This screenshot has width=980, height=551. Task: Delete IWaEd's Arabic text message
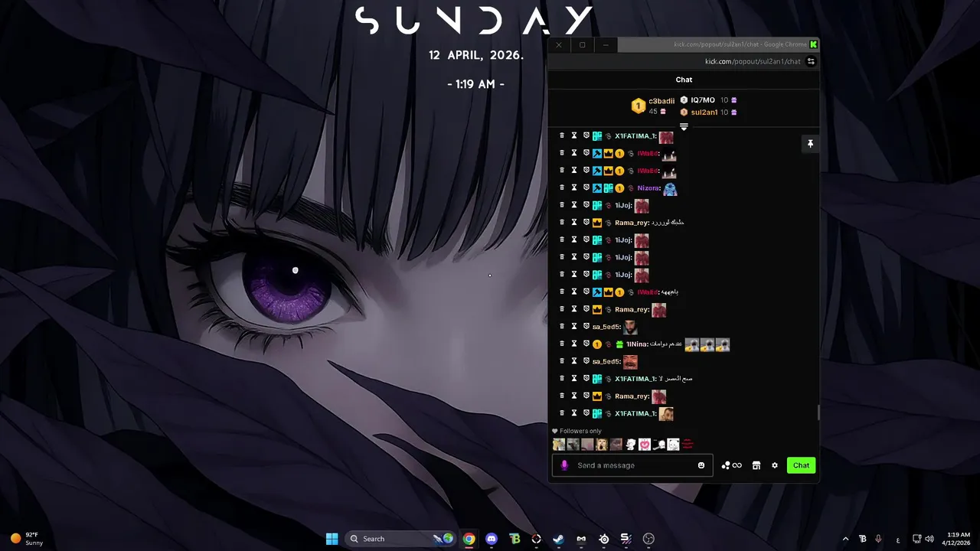point(562,292)
